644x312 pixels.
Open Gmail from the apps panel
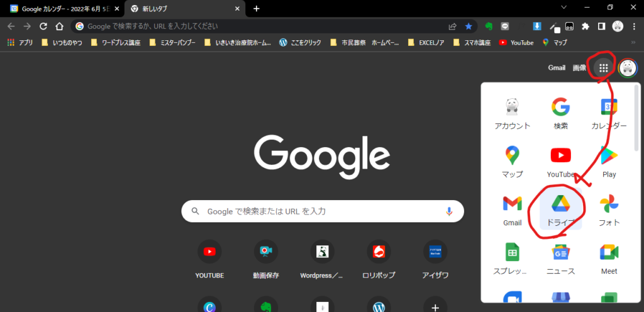(512, 210)
